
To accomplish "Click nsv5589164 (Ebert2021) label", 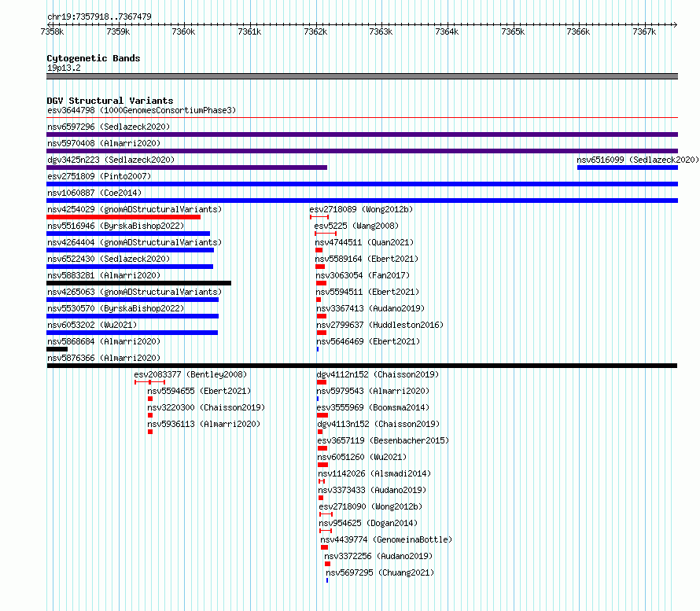I will pyautogui.click(x=367, y=259).
